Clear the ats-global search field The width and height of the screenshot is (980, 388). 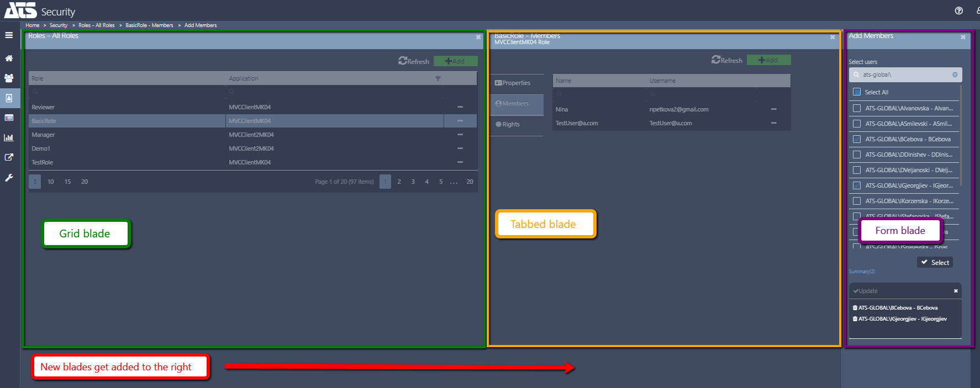coord(955,75)
